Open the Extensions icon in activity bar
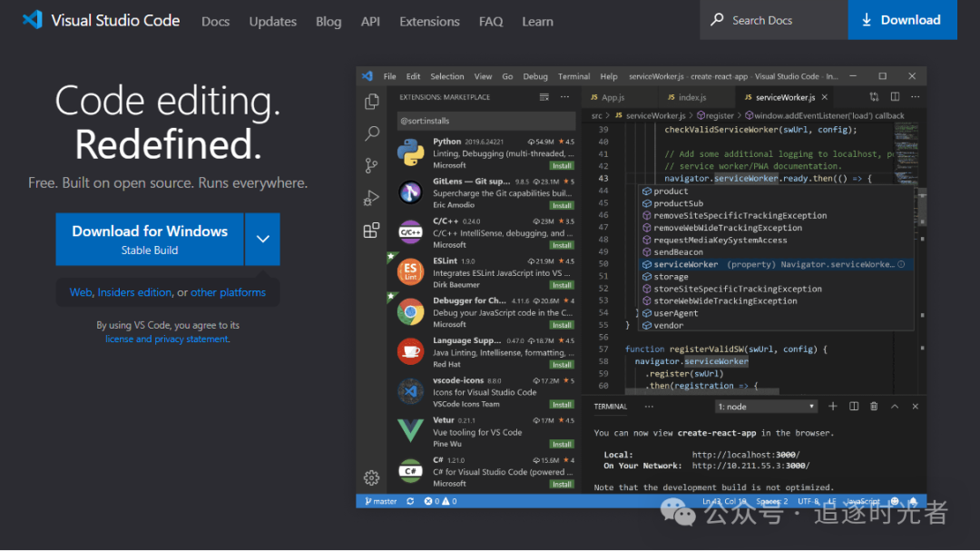This screenshot has height=551, width=980. [372, 231]
